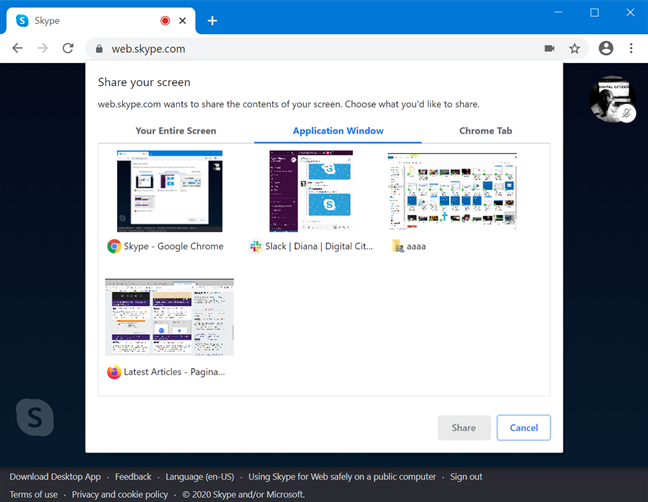Click the address bar URL

148,49
